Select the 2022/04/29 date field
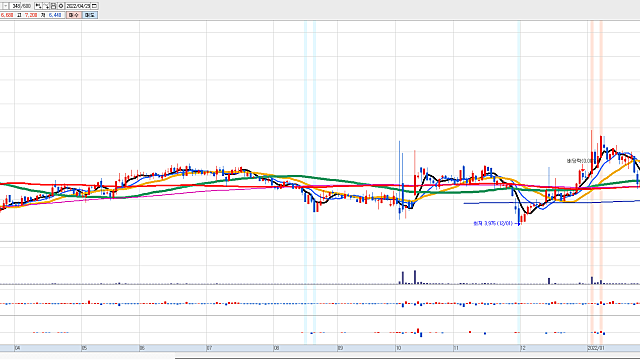This screenshot has width=640, height=360. [x=78, y=6]
